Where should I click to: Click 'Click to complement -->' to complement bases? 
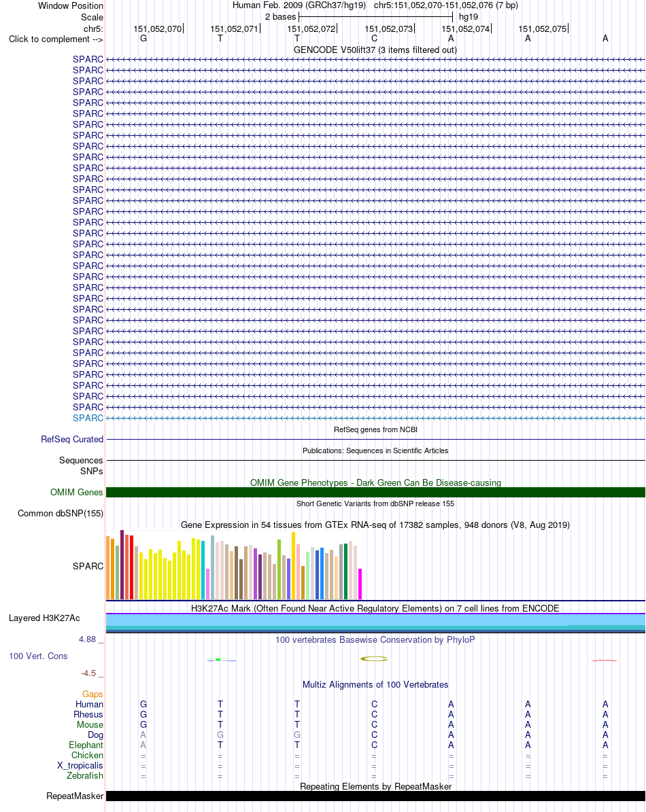pos(56,39)
